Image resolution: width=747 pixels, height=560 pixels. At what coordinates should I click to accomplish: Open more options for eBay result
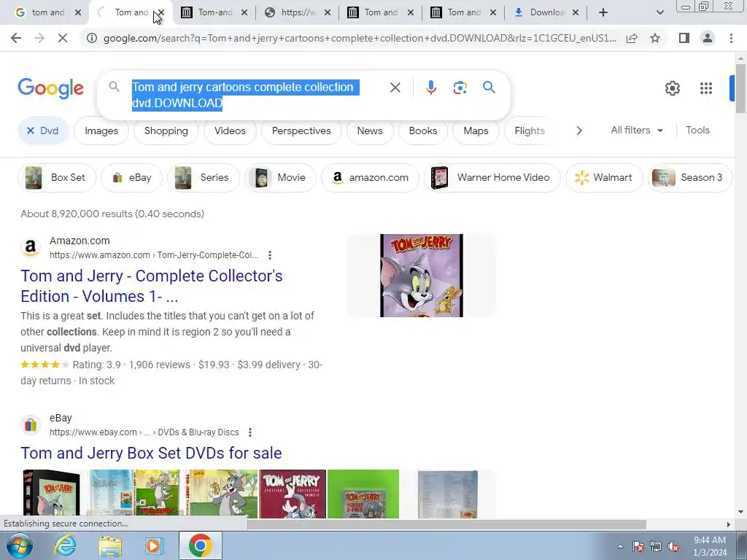(249, 432)
